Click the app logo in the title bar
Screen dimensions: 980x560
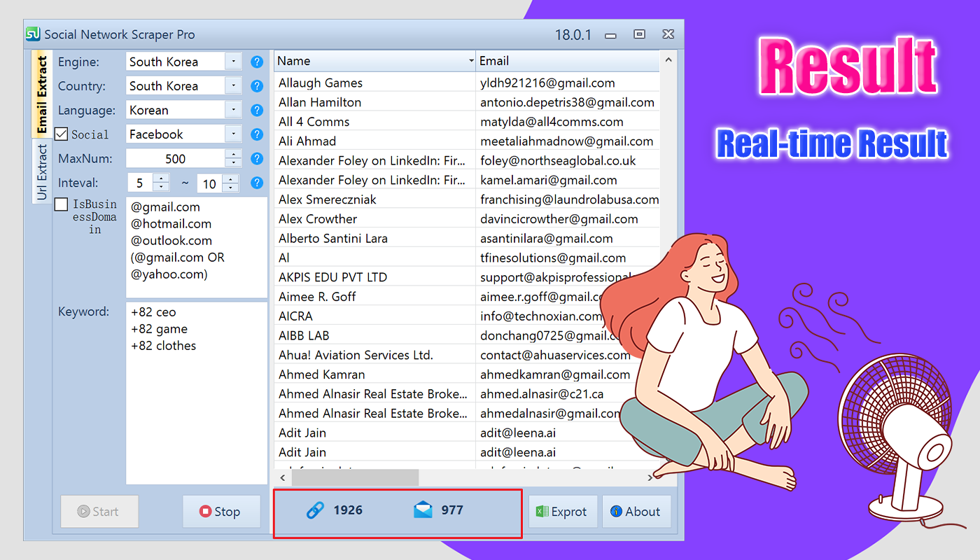tap(33, 34)
